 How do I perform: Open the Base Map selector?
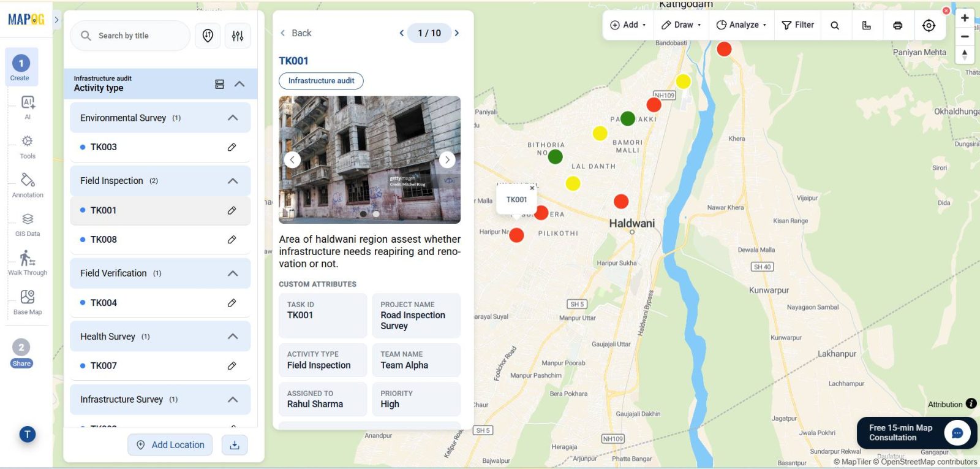pyautogui.click(x=28, y=302)
